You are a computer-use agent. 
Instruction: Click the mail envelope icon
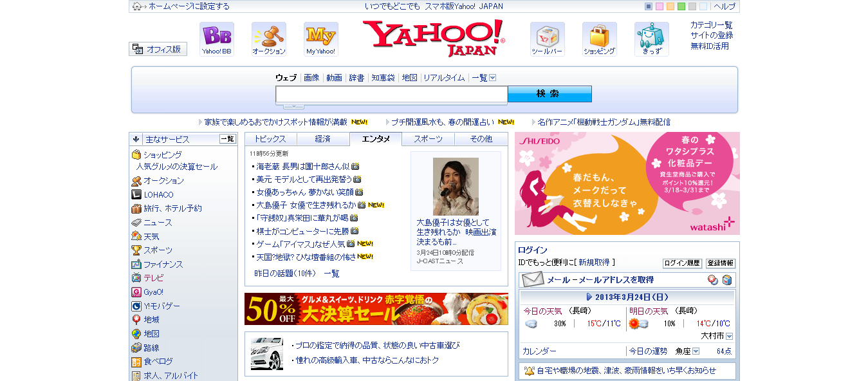pyautogui.click(x=533, y=280)
